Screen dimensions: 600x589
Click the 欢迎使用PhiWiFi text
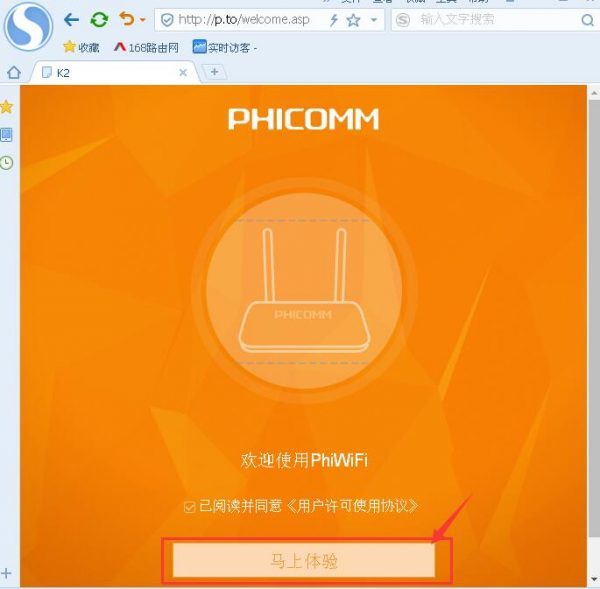point(304,460)
